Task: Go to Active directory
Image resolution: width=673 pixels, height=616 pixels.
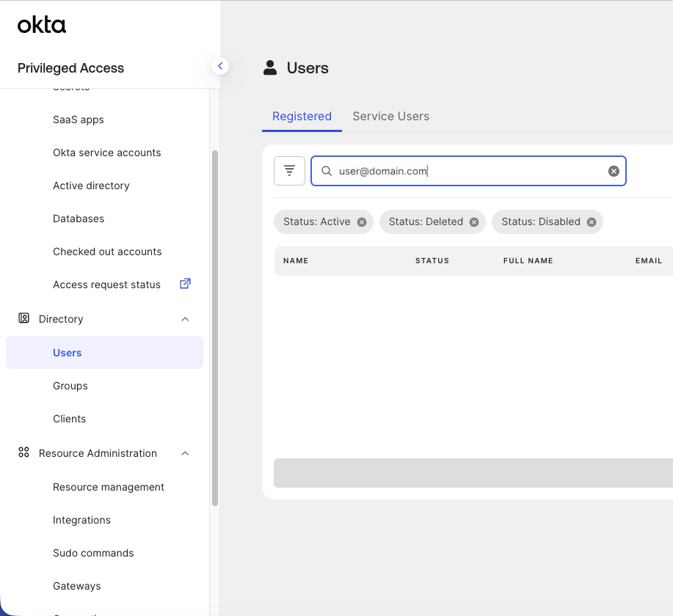Action: coord(91,186)
